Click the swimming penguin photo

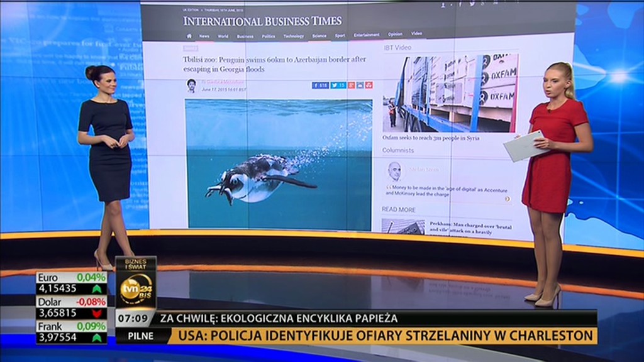point(279,163)
